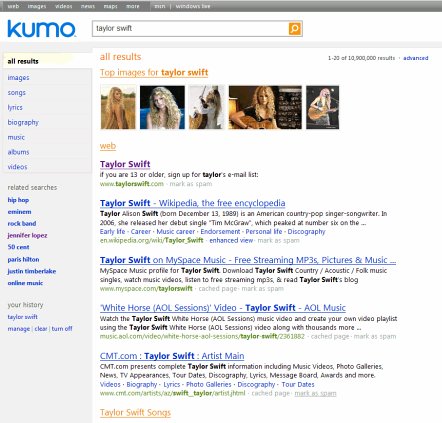Click related search rock band
442x423 pixels.
[22, 223]
